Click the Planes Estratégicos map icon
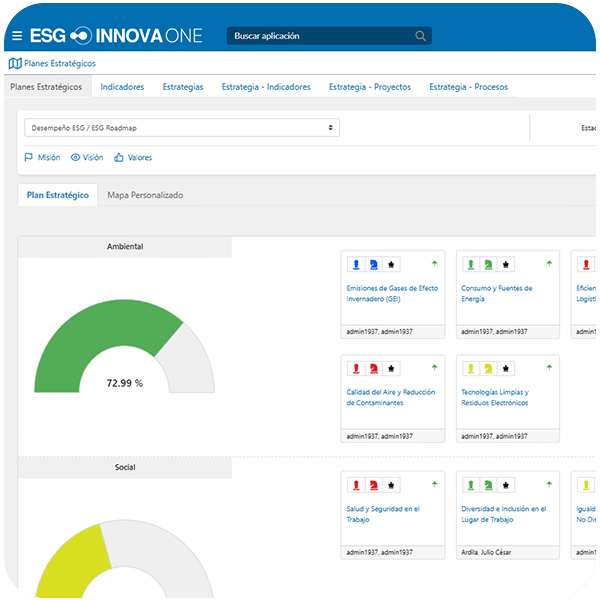Screen dimensions: 600x600 click(15, 64)
